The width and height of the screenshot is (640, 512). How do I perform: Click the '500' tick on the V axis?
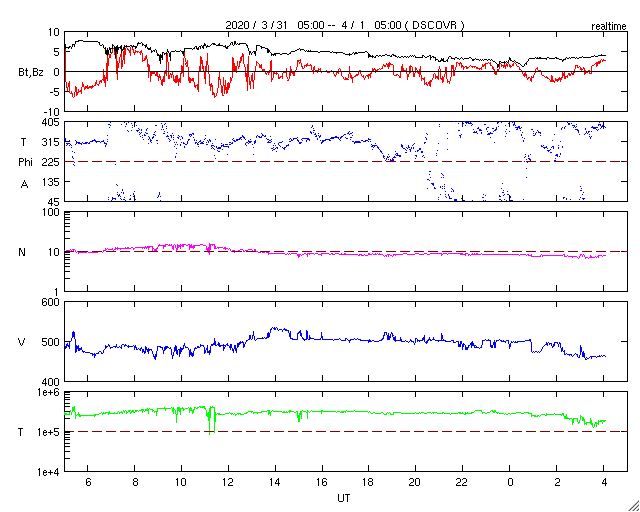[x=52, y=342]
